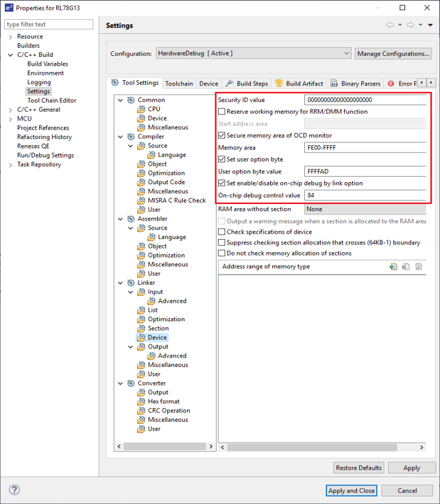This screenshot has height=504, width=440.
Task: Click the Converter tool icon
Action: click(x=131, y=383)
